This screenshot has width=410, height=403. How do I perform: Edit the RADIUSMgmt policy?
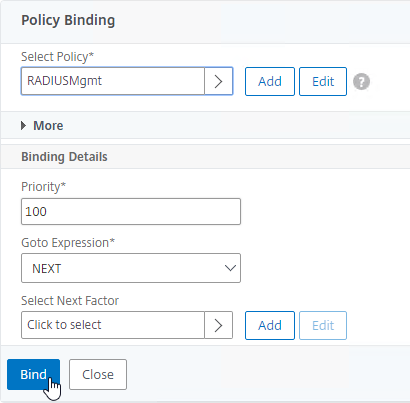coord(323,82)
